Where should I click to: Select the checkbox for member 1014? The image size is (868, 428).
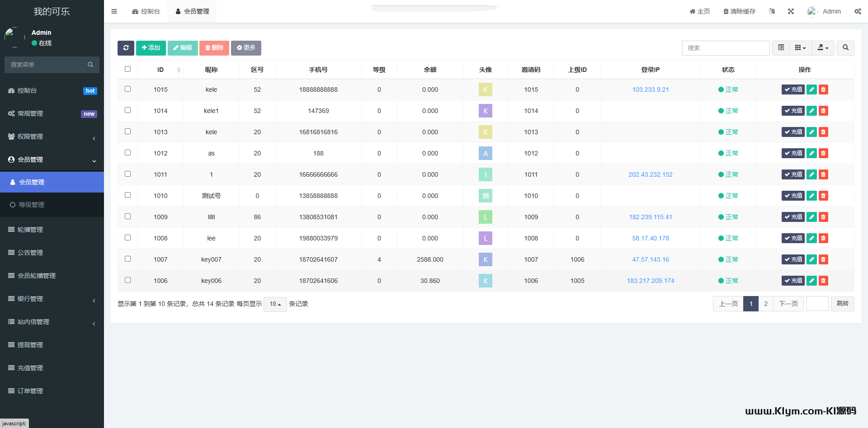127,110
